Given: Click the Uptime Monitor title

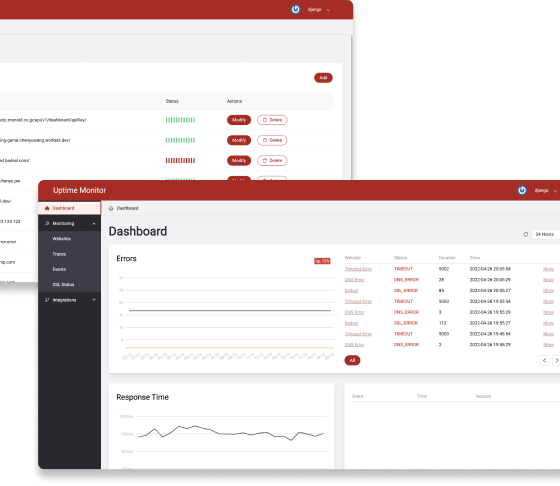Looking at the screenshot, I should pyautogui.click(x=79, y=190).
